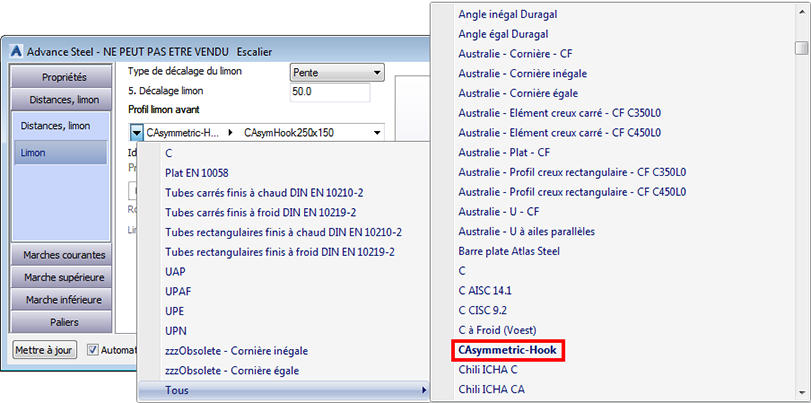Click the submenu scroll down arrow
Screen dimensions: 811x403
pyautogui.click(x=802, y=392)
